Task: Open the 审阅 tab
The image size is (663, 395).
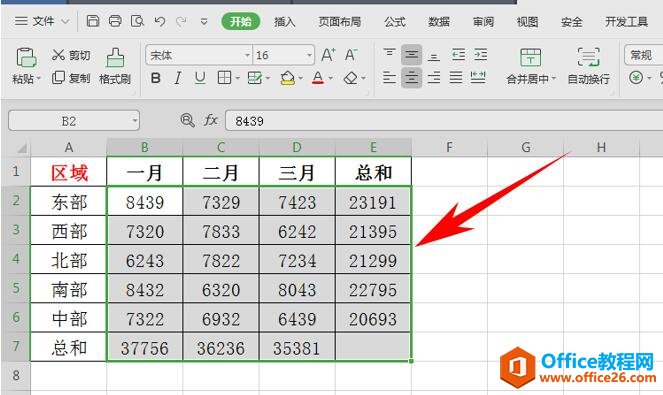Action: pos(483,22)
